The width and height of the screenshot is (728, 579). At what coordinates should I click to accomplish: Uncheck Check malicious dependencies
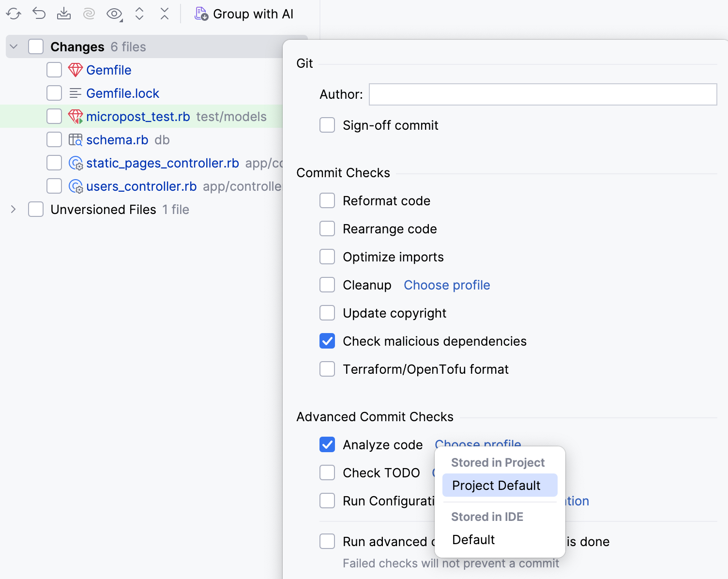[x=327, y=341]
